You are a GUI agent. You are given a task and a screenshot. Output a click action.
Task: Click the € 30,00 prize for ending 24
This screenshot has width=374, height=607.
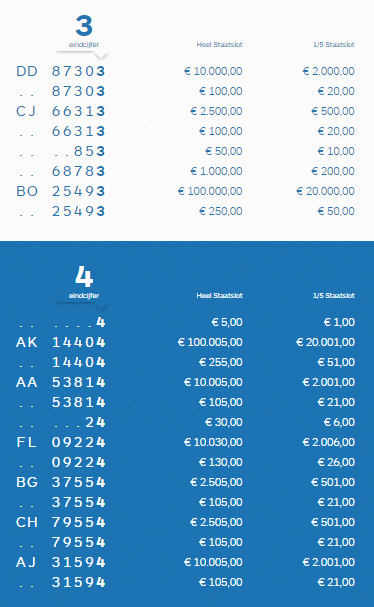click(x=224, y=422)
